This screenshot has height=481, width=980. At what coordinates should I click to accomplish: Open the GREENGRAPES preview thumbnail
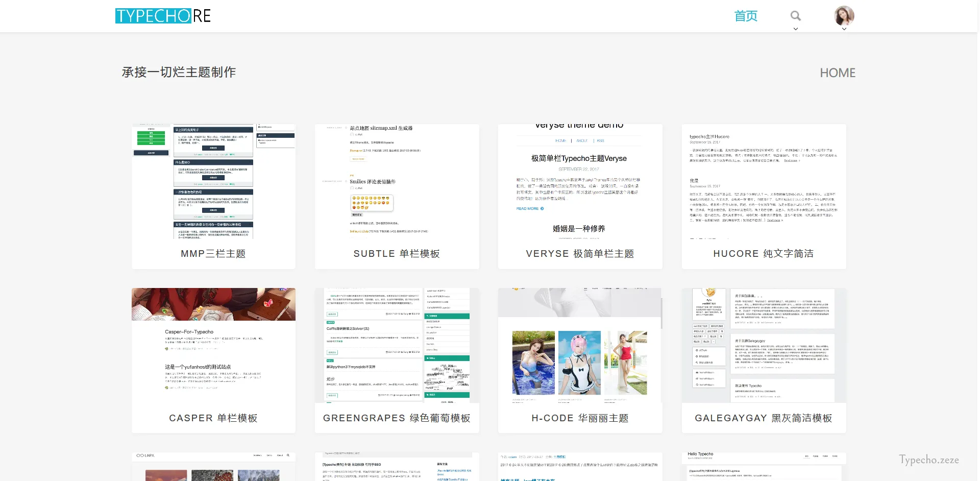[397, 345]
